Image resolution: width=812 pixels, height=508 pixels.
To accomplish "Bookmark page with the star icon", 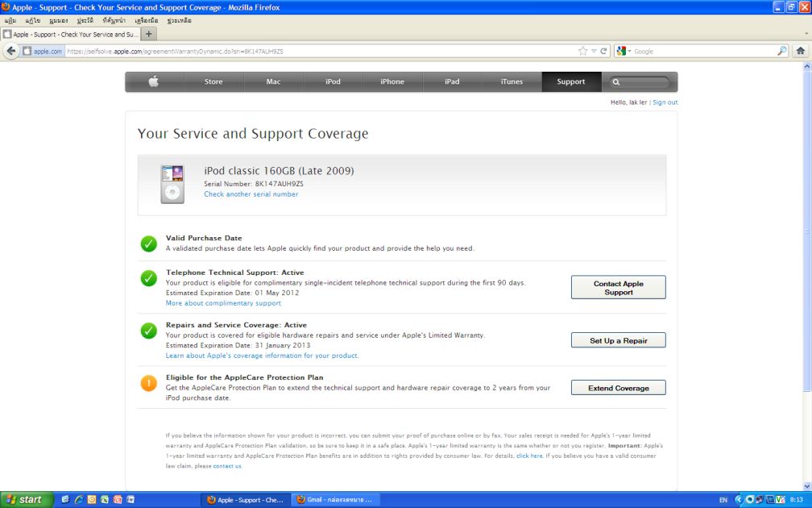I will (x=582, y=51).
